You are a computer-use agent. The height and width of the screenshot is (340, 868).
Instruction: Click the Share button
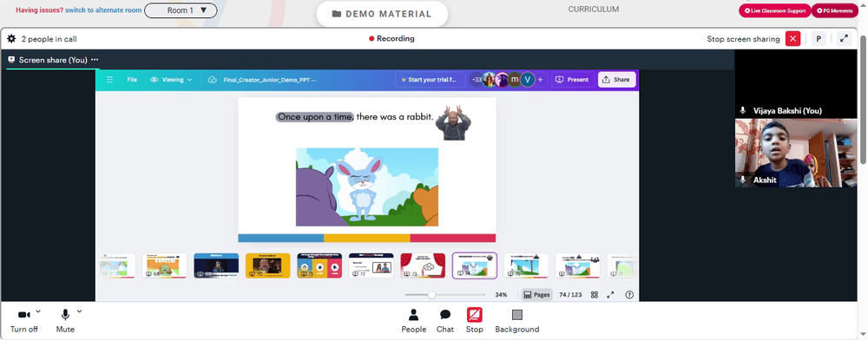(x=616, y=80)
